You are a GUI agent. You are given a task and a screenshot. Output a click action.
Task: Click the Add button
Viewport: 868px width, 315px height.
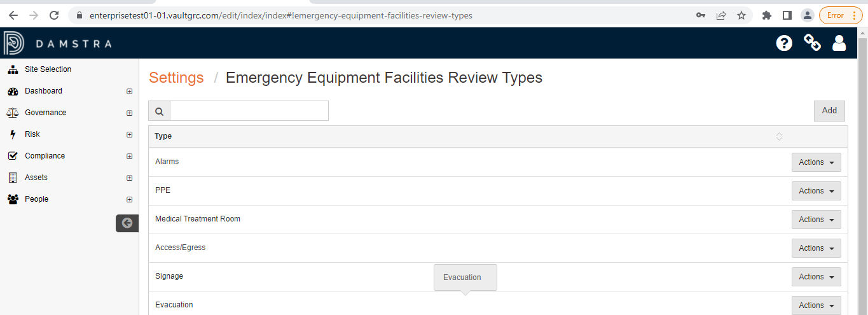(x=829, y=111)
